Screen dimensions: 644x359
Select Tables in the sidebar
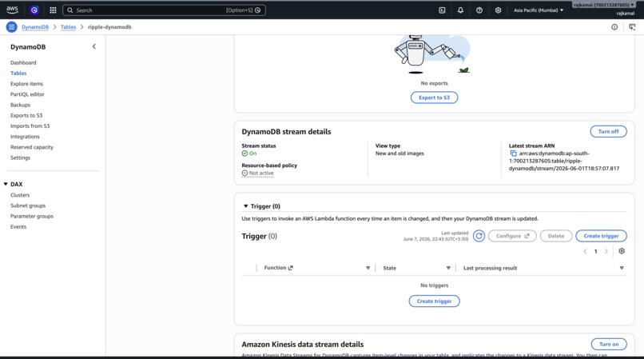[18, 74]
